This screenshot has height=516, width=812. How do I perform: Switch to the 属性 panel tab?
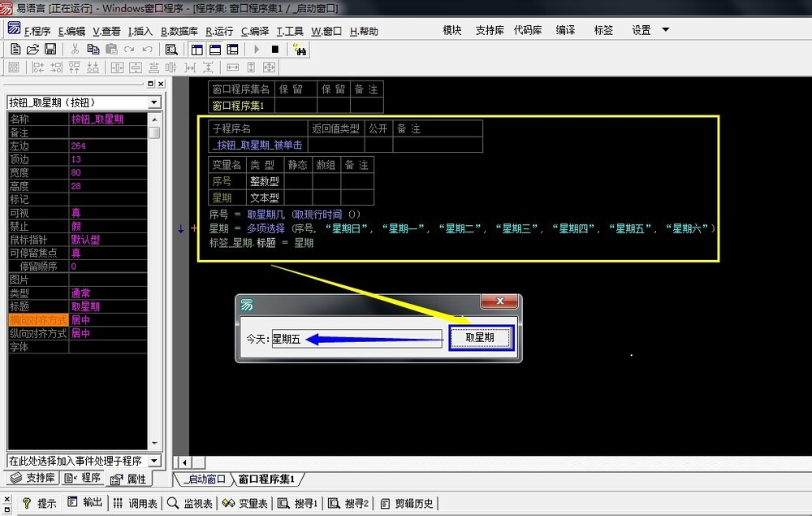click(x=128, y=479)
